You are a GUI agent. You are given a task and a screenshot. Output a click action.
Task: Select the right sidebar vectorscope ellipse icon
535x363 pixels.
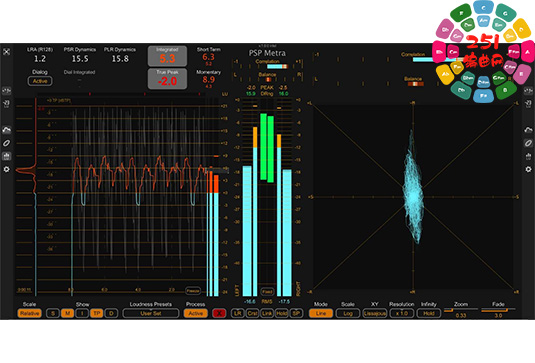(x=529, y=143)
